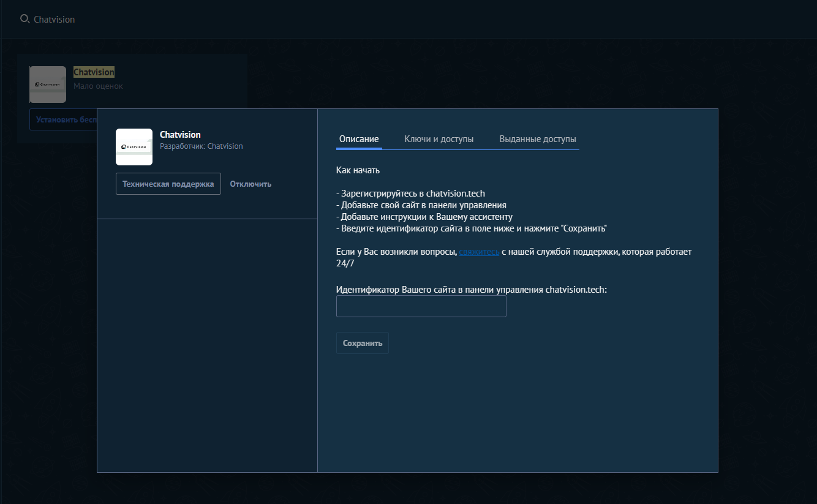The height and width of the screenshot is (504, 817).
Task: Open the 'Выданные доступы' tab
Action: [x=538, y=139]
